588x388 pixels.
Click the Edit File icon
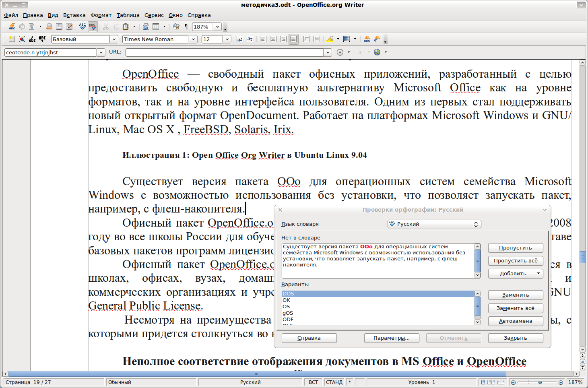click(69, 27)
